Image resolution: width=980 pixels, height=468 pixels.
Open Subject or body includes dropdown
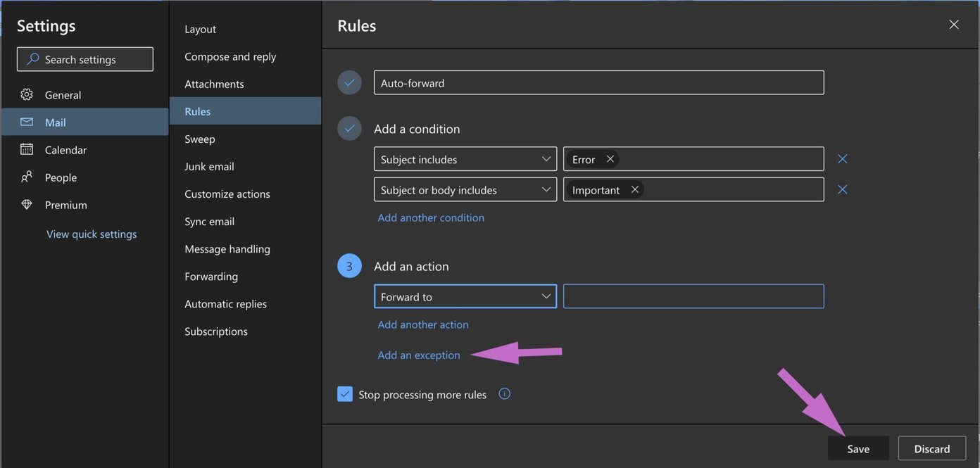coord(465,189)
